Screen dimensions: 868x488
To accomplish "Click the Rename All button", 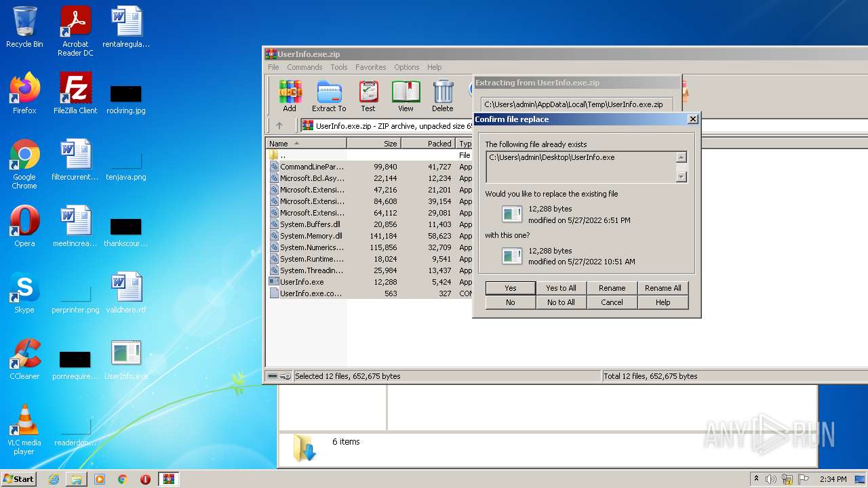I will coord(663,288).
